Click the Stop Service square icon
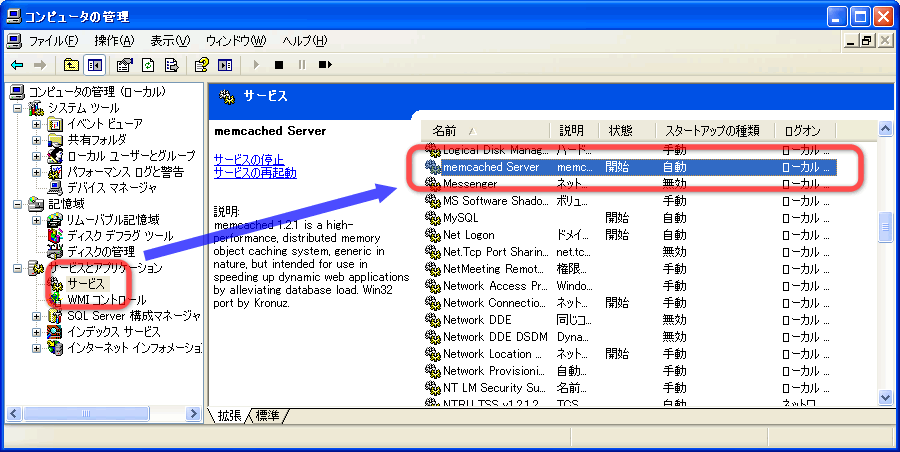The width and height of the screenshot is (900, 452). (279, 65)
